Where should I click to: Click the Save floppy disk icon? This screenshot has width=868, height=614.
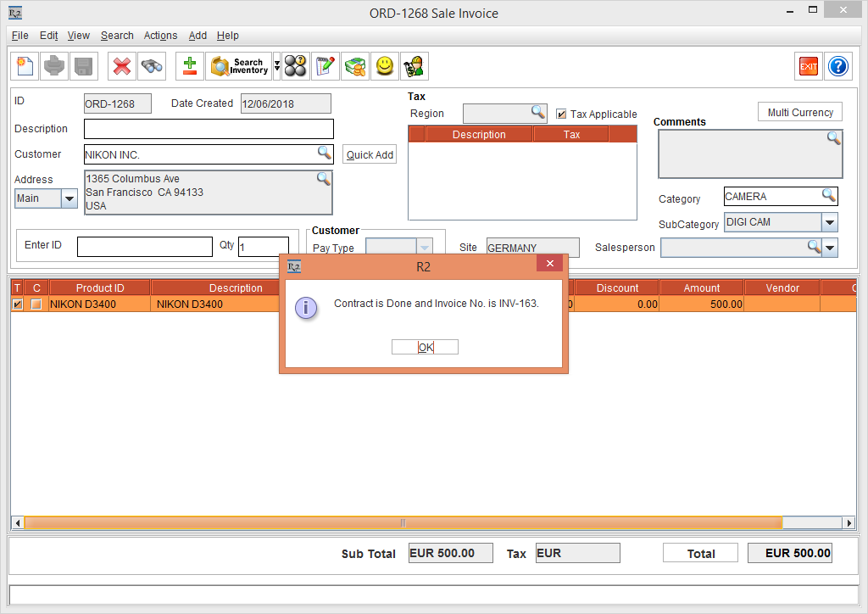point(84,66)
